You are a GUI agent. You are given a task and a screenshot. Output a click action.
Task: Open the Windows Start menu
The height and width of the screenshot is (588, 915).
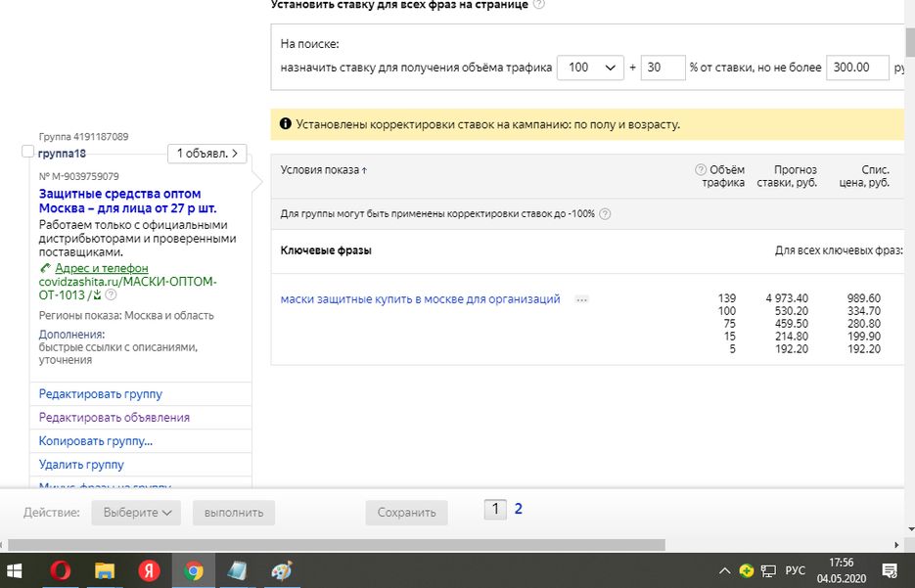tap(16, 570)
